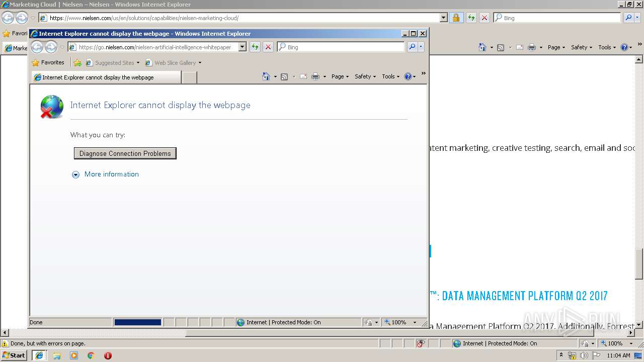
Task: Open Safety menu in background window
Action: point(582,47)
